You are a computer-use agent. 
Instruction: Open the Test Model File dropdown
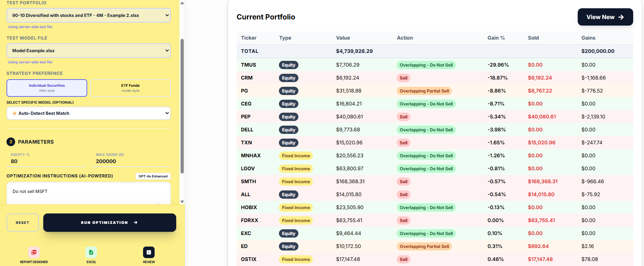89,51
